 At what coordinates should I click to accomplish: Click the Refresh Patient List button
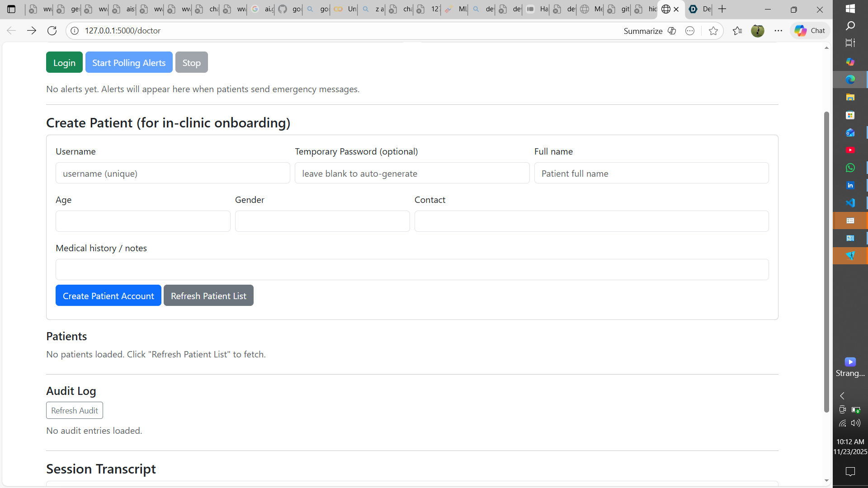(208, 296)
